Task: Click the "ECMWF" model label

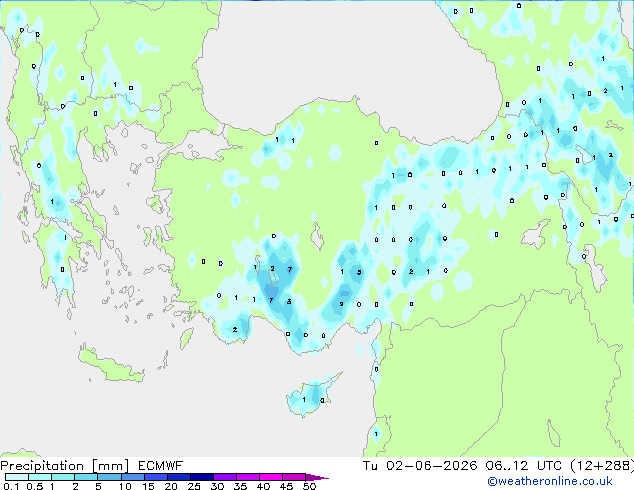Action: (160, 466)
